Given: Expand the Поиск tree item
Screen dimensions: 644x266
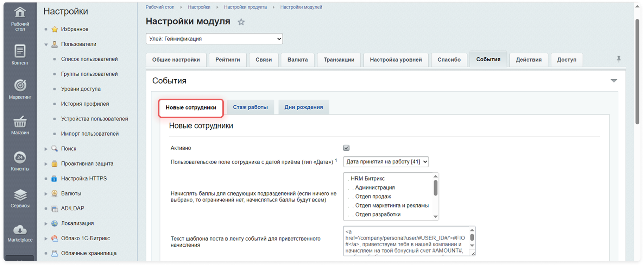Looking at the screenshot, I should coord(46,149).
